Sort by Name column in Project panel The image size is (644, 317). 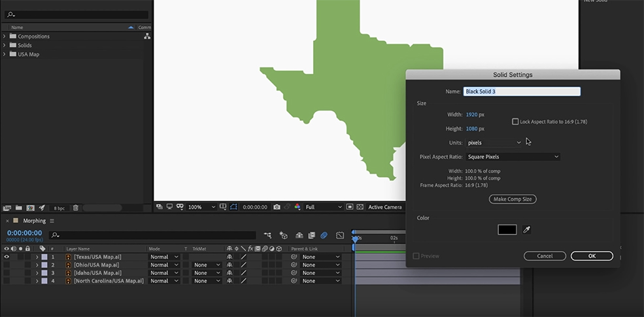[x=17, y=27]
